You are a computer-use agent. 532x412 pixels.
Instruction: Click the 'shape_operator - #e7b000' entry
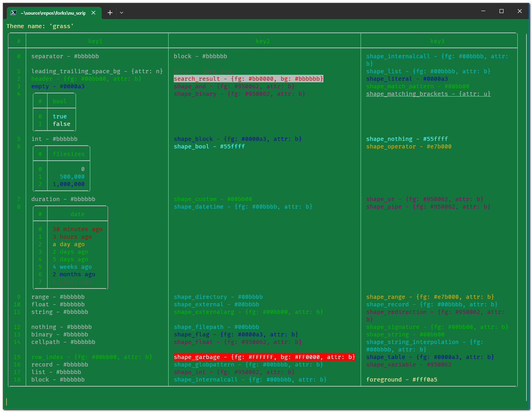click(x=409, y=146)
